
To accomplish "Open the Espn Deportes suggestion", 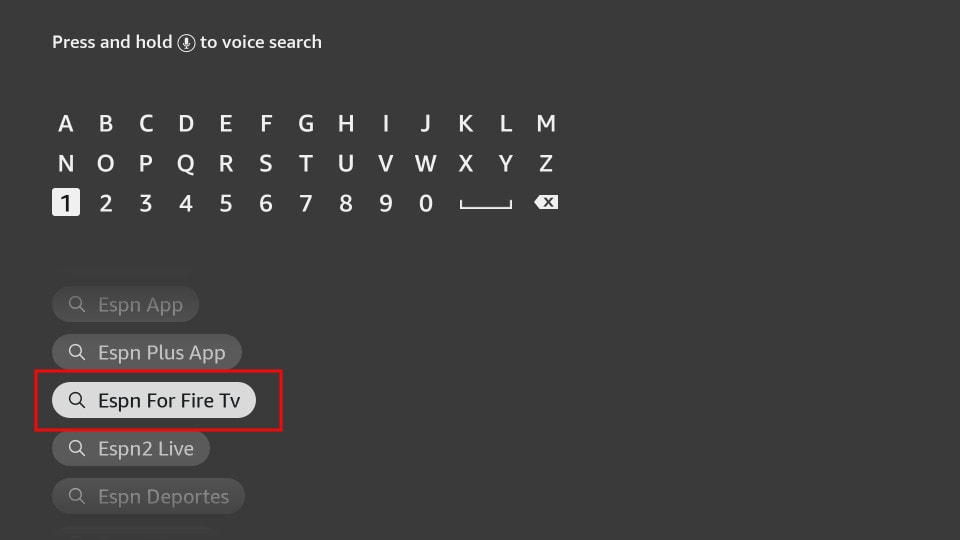I will click(x=148, y=496).
